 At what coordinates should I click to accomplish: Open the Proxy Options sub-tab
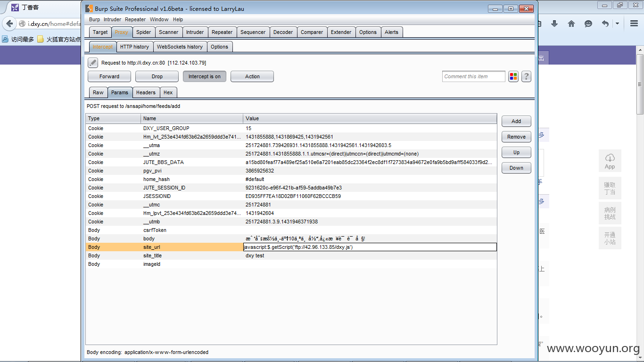pos(219,47)
